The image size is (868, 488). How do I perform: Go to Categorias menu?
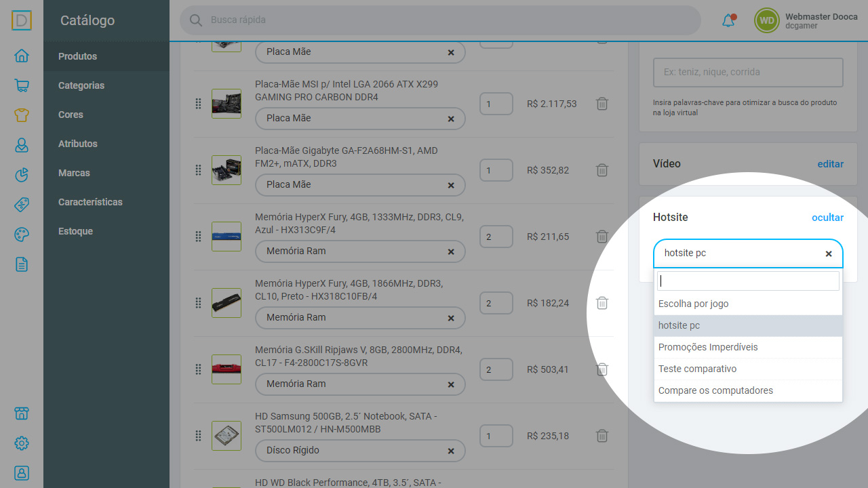pyautogui.click(x=106, y=85)
